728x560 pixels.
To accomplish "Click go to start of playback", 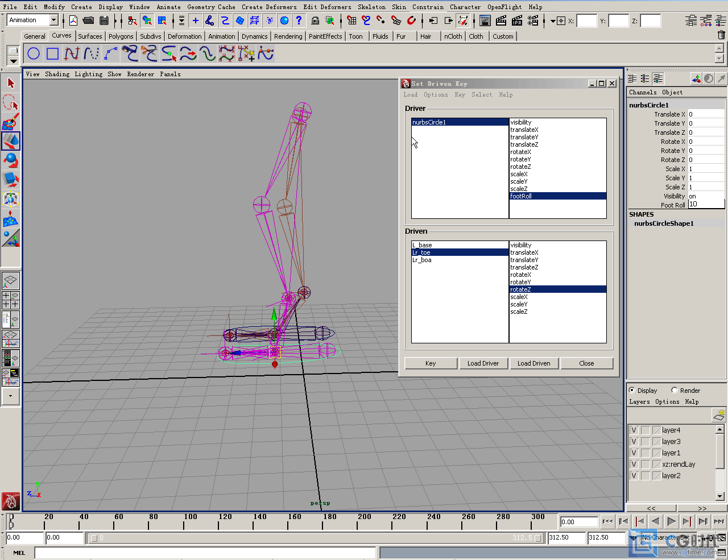I will click(x=607, y=521).
